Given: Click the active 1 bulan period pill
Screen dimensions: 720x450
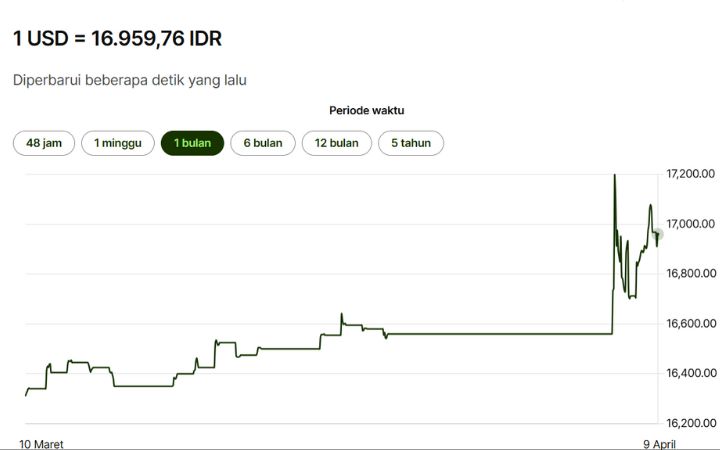Looking at the screenshot, I should (x=192, y=143).
